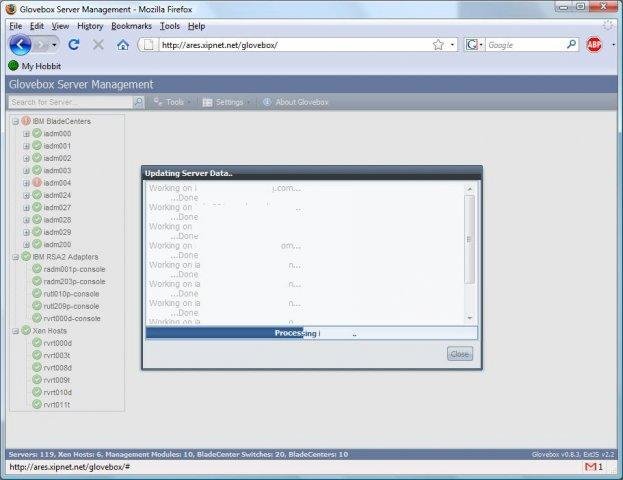Open the Edit menu
This screenshot has height=480, width=623.
pos(37,26)
